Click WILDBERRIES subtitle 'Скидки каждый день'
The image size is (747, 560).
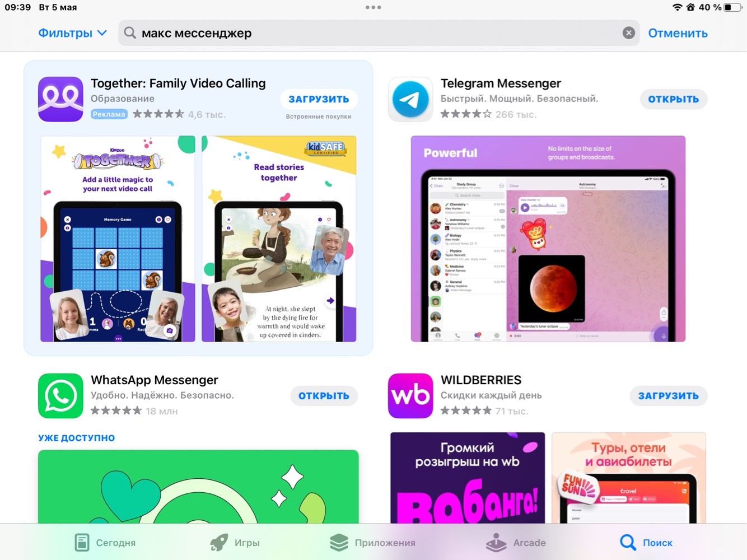tap(491, 395)
